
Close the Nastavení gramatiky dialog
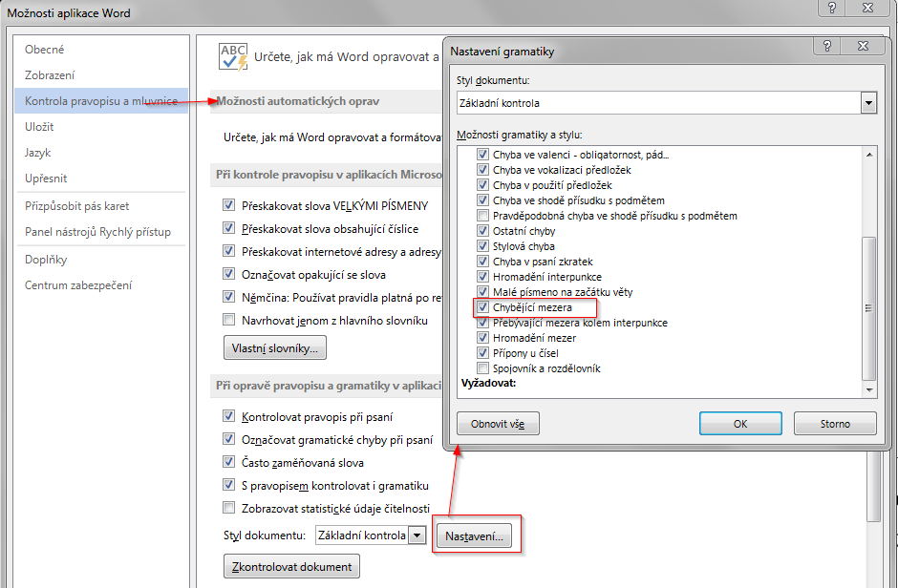coord(863,46)
